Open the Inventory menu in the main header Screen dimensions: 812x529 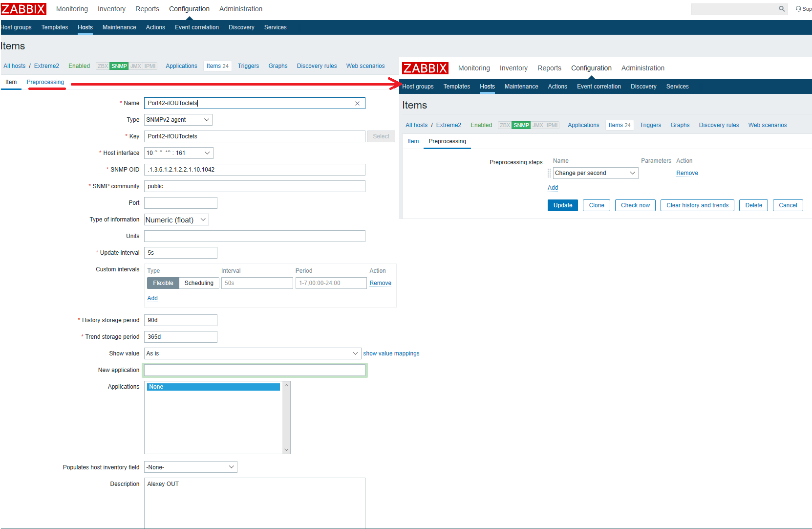111,9
